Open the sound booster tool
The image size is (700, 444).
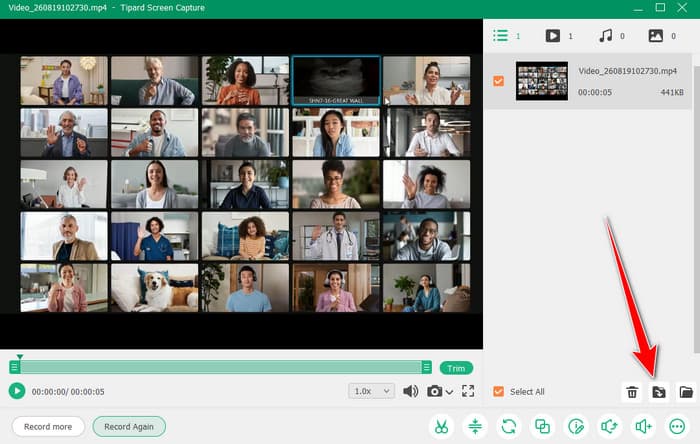[643, 427]
